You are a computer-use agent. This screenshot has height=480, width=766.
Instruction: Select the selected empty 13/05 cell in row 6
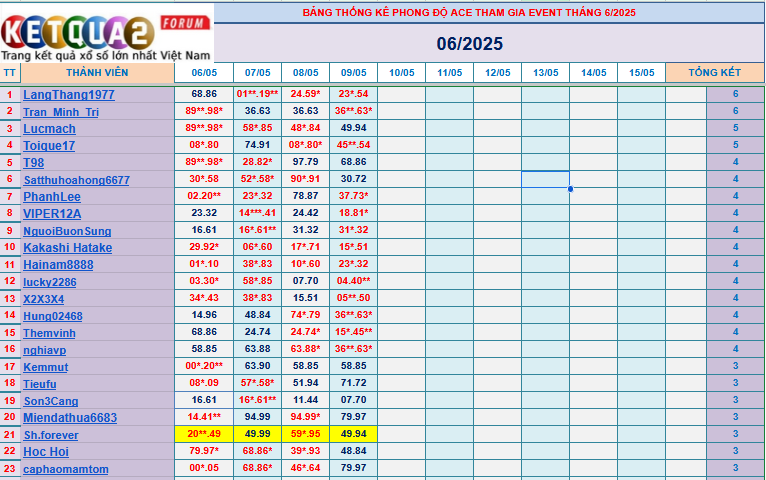(545, 179)
